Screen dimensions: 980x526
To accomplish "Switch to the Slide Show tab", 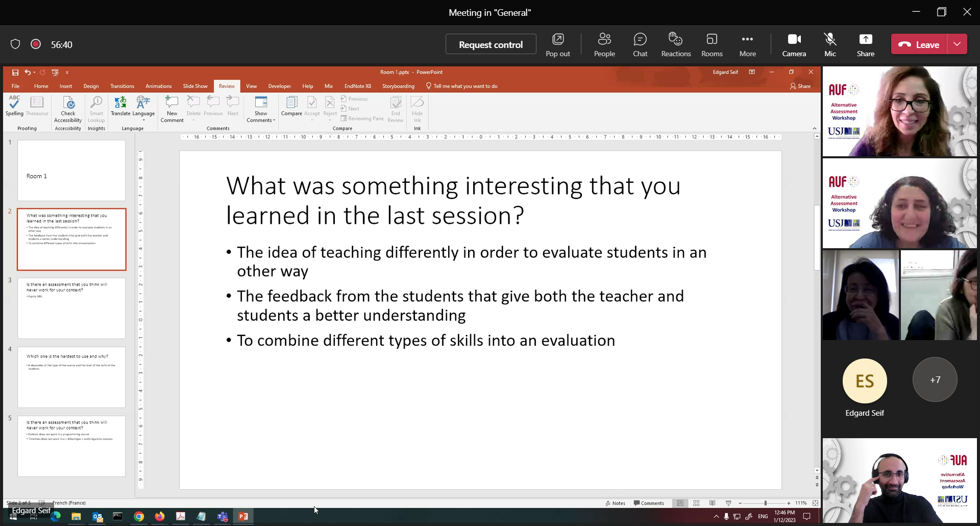I will [x=195, y=86].
